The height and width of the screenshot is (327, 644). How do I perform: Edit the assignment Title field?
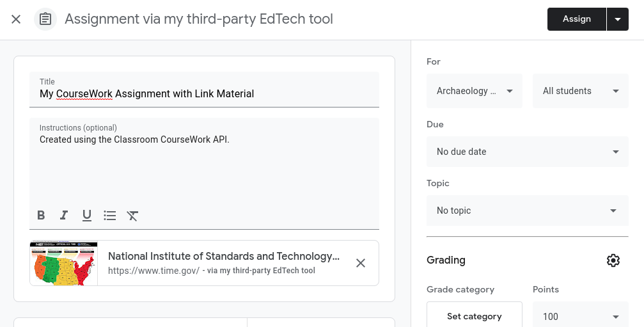pyautogui.click(x=204, y=93)
